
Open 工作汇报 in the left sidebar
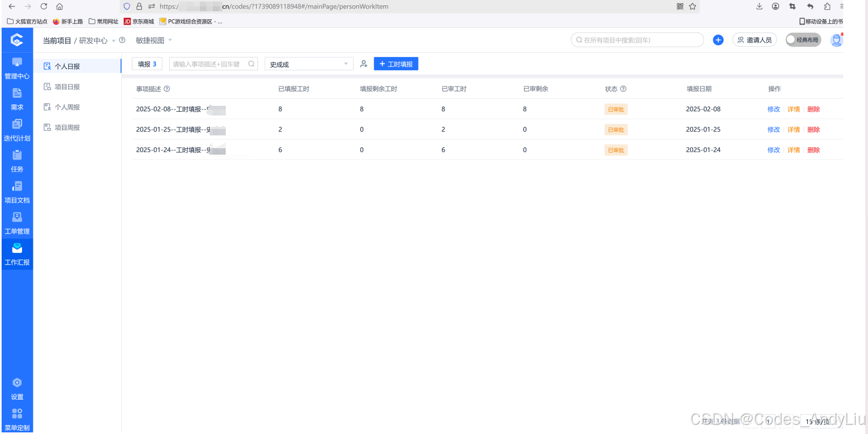point(17,255)
